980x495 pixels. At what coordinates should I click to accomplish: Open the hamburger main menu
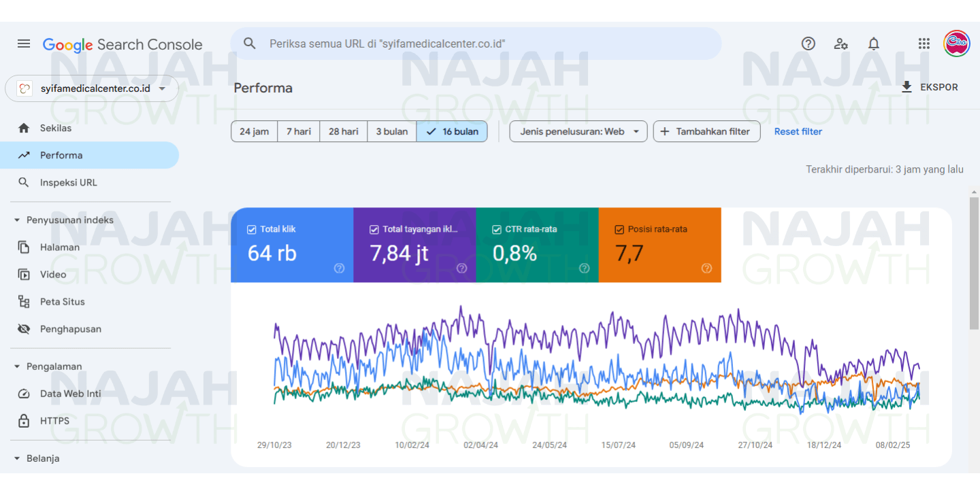click(24, 44)
